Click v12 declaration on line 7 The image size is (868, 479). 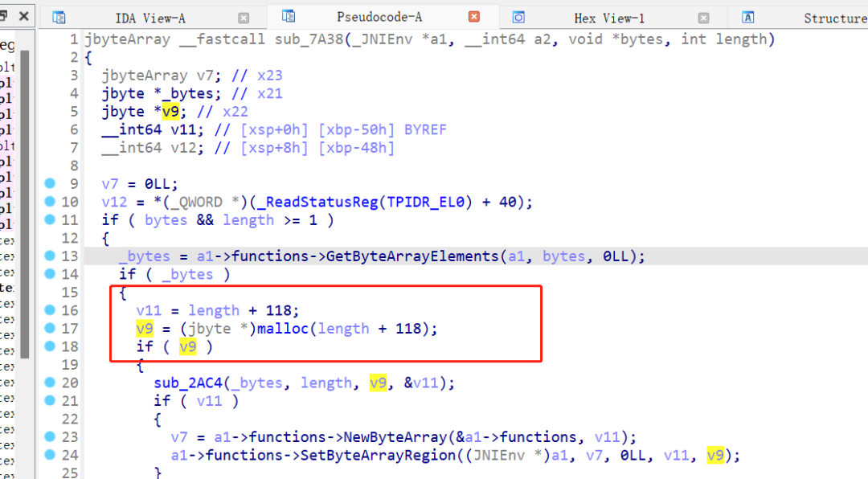click(x=183, y=148)
